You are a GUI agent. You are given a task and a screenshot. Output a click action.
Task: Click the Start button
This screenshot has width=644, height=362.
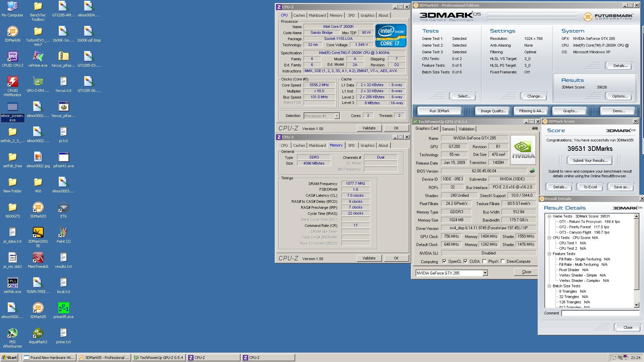coord(9,358)
